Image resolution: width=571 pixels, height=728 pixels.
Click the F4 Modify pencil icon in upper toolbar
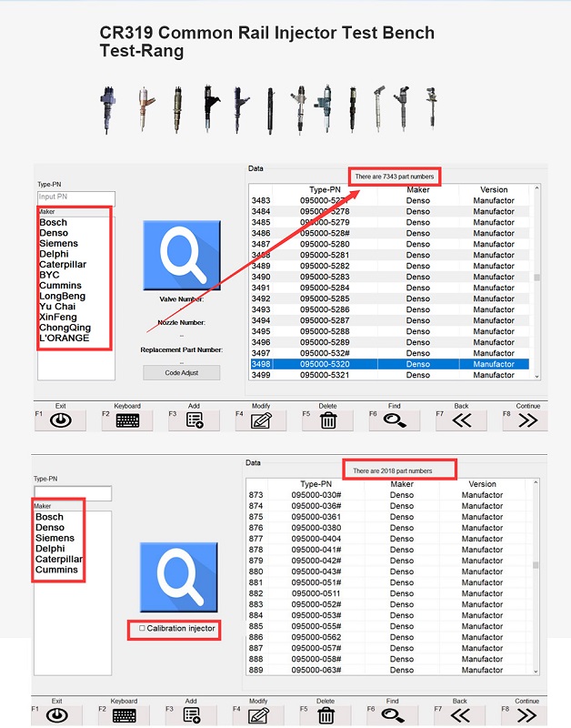coord(261,420)
